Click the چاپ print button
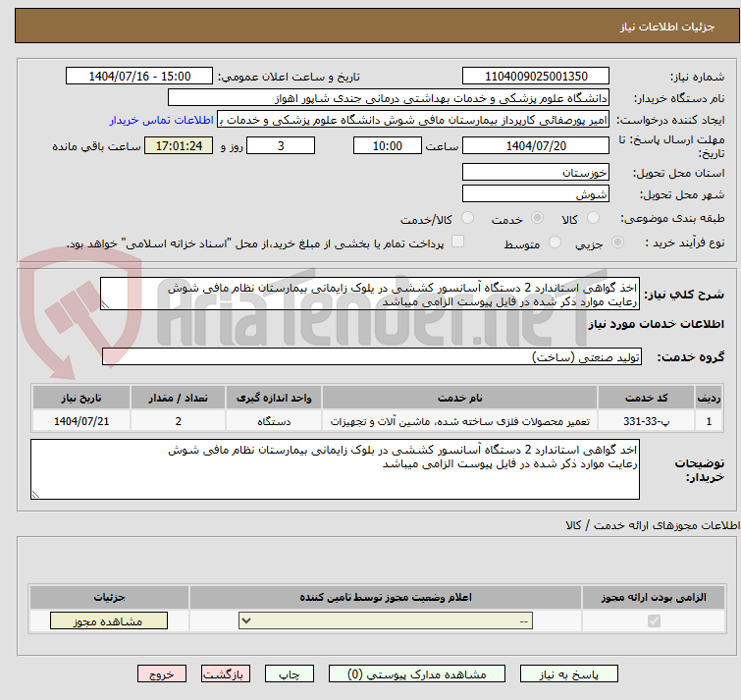 click(x=290, y=674)
